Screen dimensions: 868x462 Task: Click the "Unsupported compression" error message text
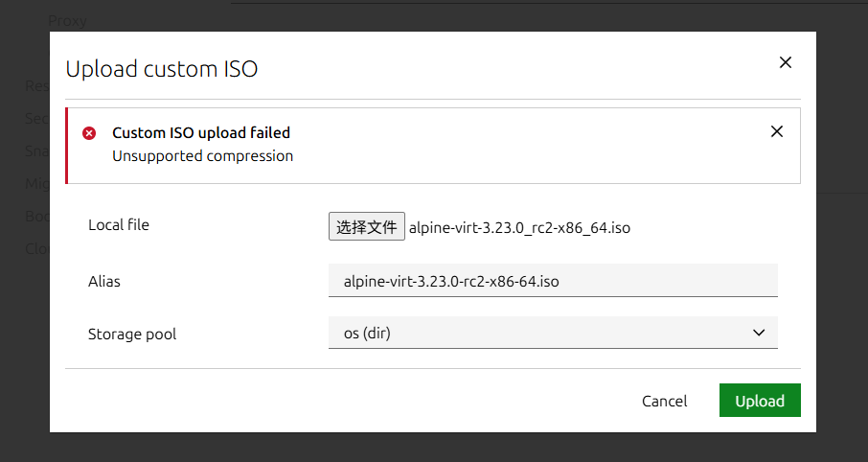202,155
